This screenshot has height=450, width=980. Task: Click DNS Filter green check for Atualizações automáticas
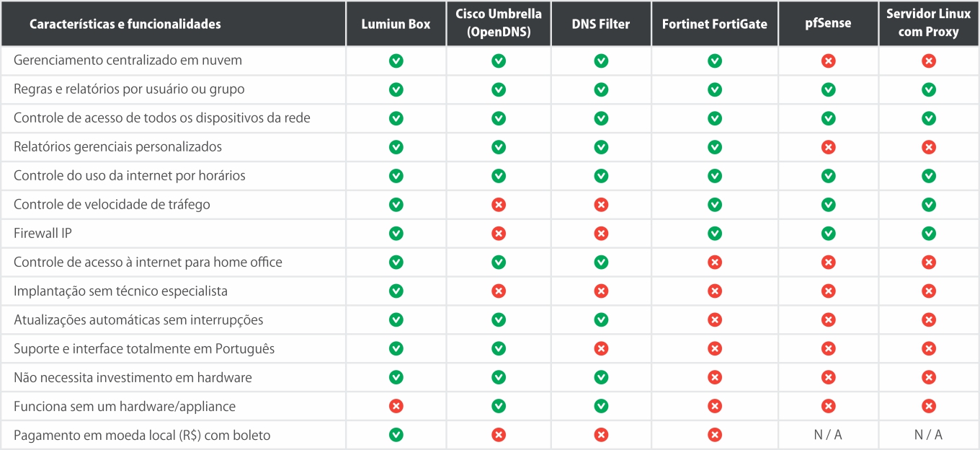pyautogui.click(x=601, y=320)
